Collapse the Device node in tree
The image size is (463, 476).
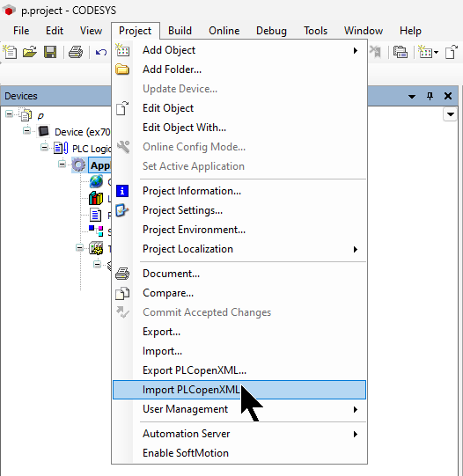tap(27, 131)
